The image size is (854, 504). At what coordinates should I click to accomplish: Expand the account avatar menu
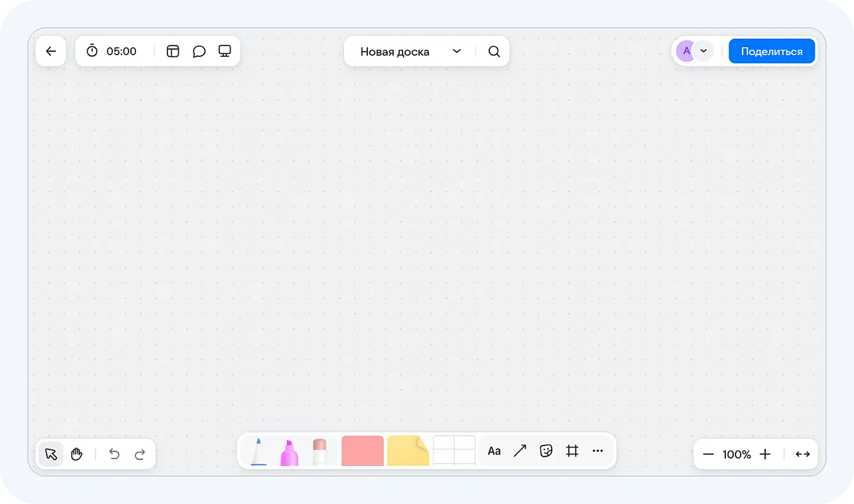point(704,51)
